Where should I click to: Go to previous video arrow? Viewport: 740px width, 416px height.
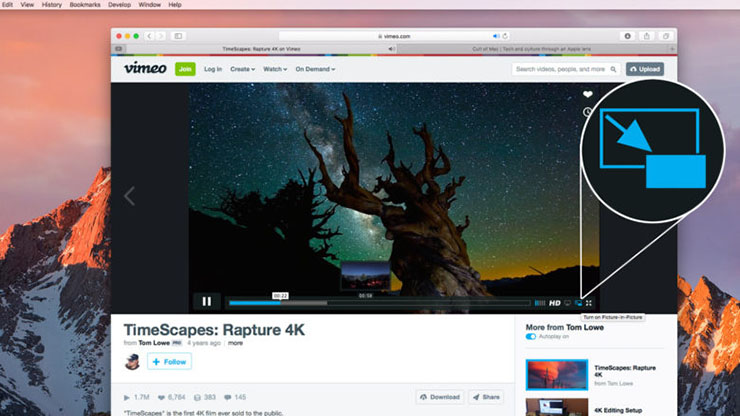[129, 196]
